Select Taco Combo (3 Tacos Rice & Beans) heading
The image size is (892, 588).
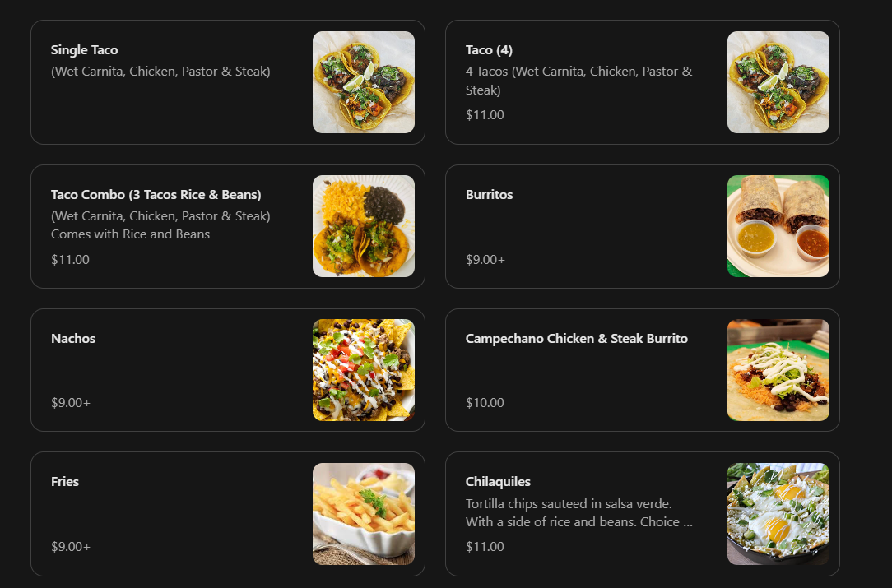click(156, 194)
